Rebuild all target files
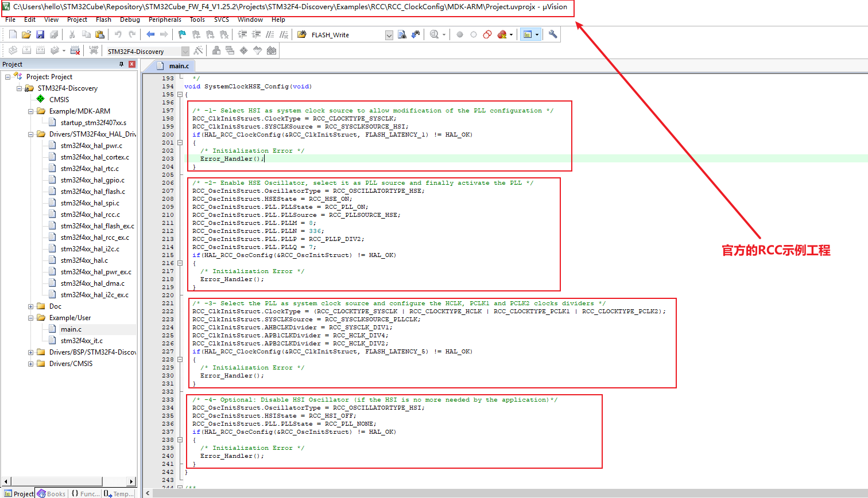Viewport: 868px width, 498px height. coord(40,50)
